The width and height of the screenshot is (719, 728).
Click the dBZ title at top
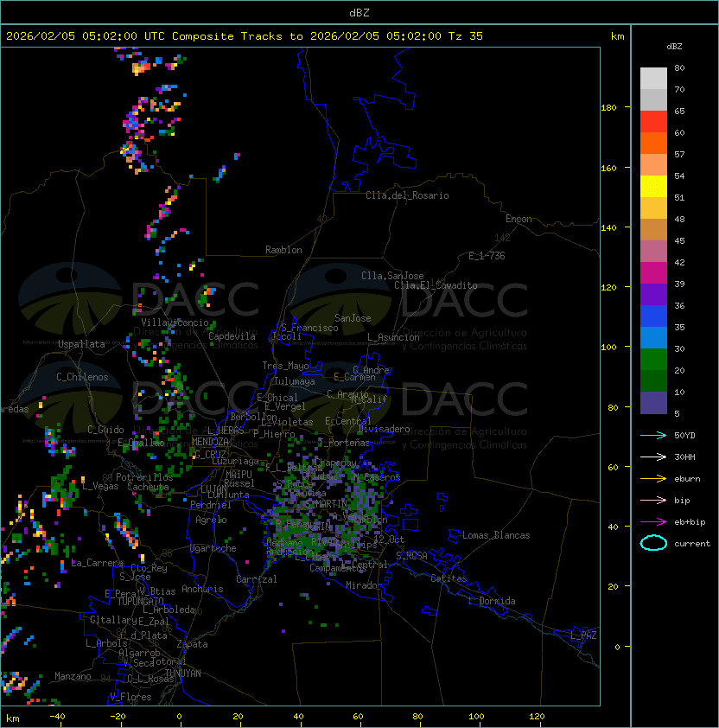point(359,12)
